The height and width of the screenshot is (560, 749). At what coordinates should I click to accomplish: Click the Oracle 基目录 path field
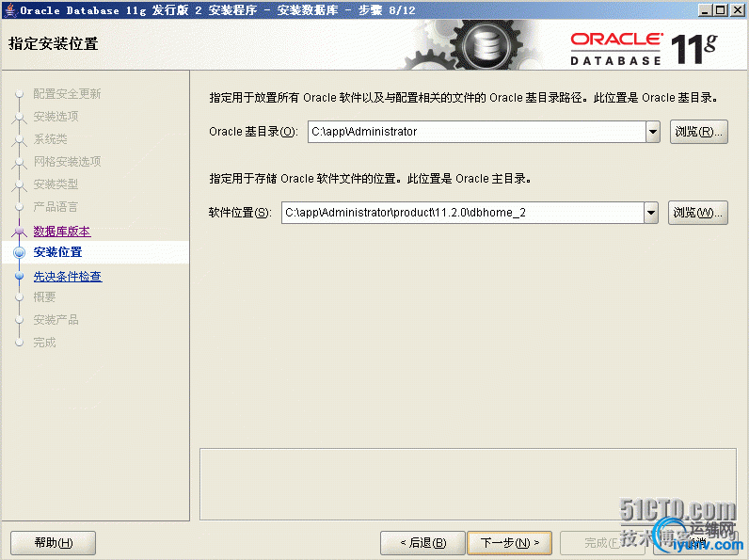(477, 132)
